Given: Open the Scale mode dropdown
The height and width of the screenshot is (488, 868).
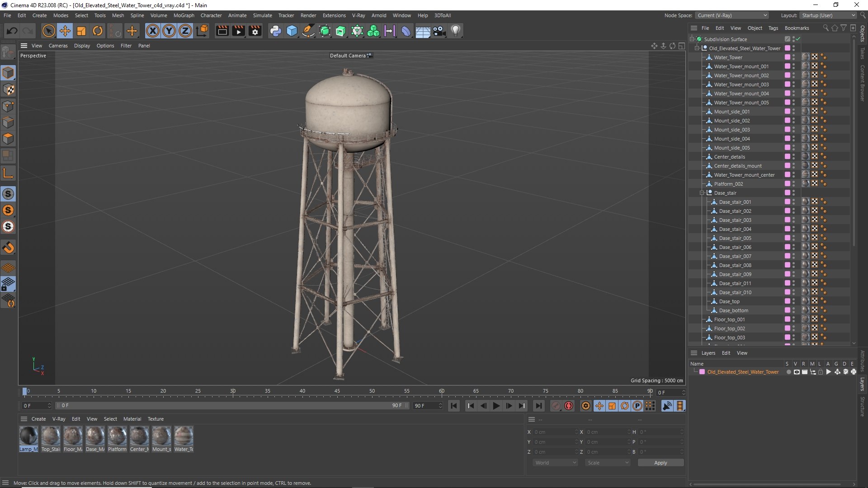Looking at the screenshot, I should pos(608,463).
